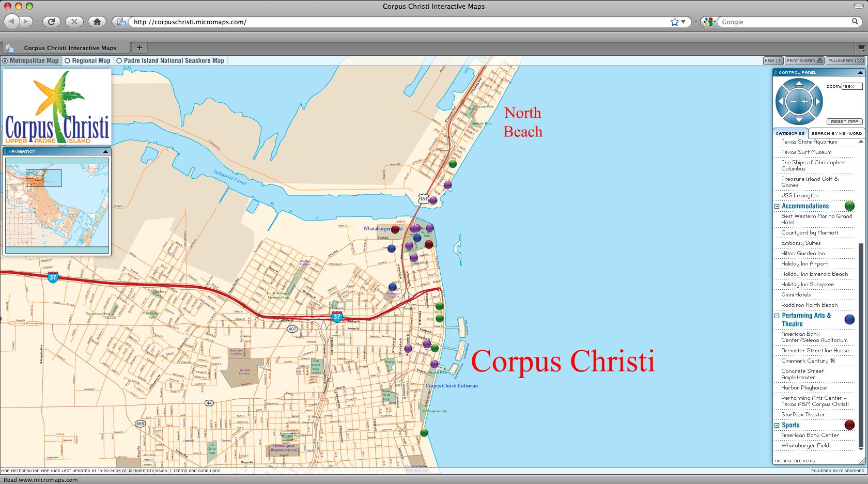This screenshot has width=868, height=484.
Task: Collapse the Control Panel with its arrow
Action: coord(860,72)
